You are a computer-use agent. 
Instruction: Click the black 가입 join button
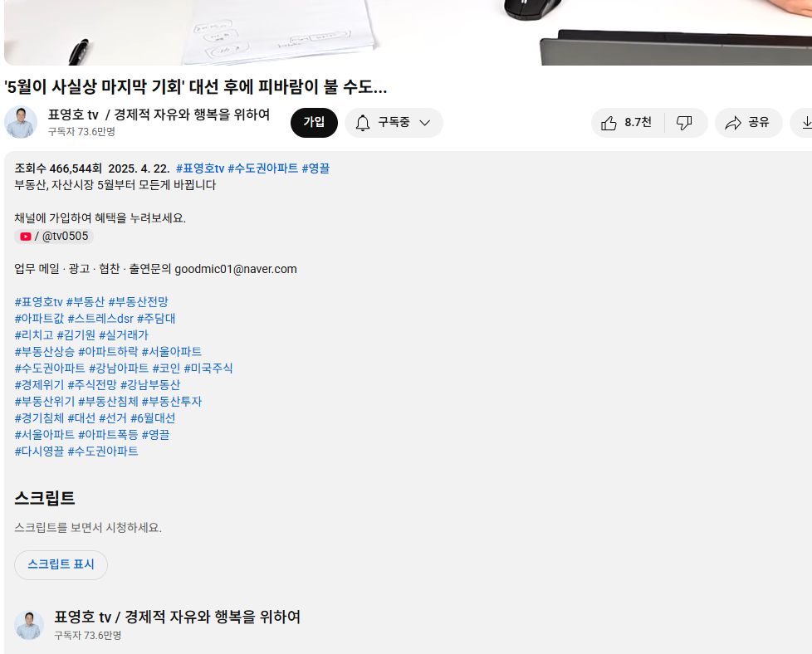[314, 123]
